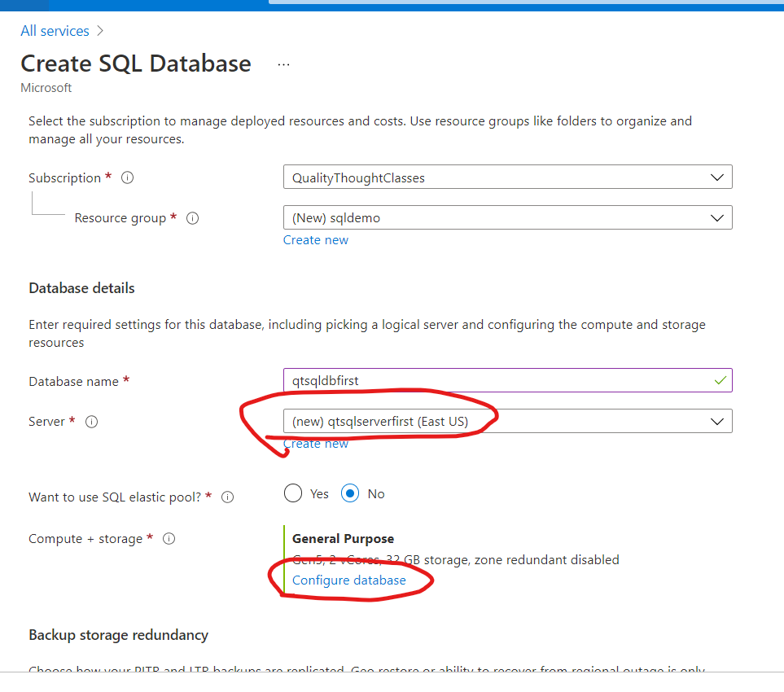Expand the Subscription dropdown QualityThoughtClasses
Viewport: 784px width, 692px height.
(507, 177)
